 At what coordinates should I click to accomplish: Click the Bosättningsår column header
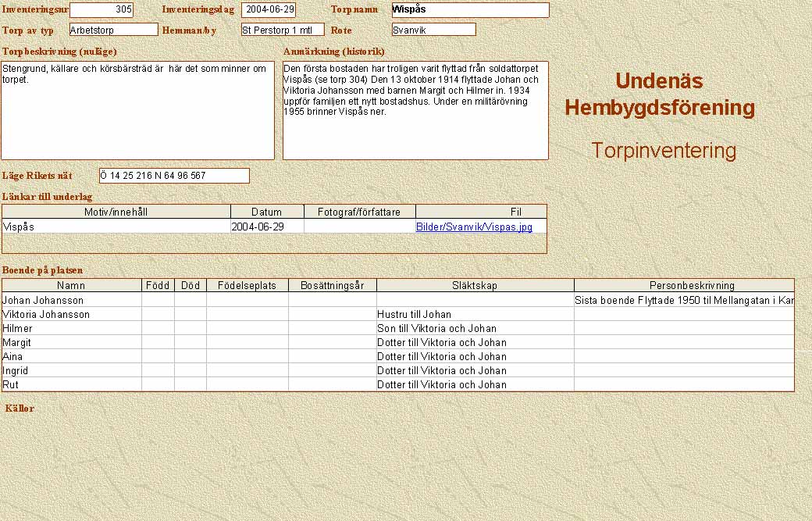[332, 286]
